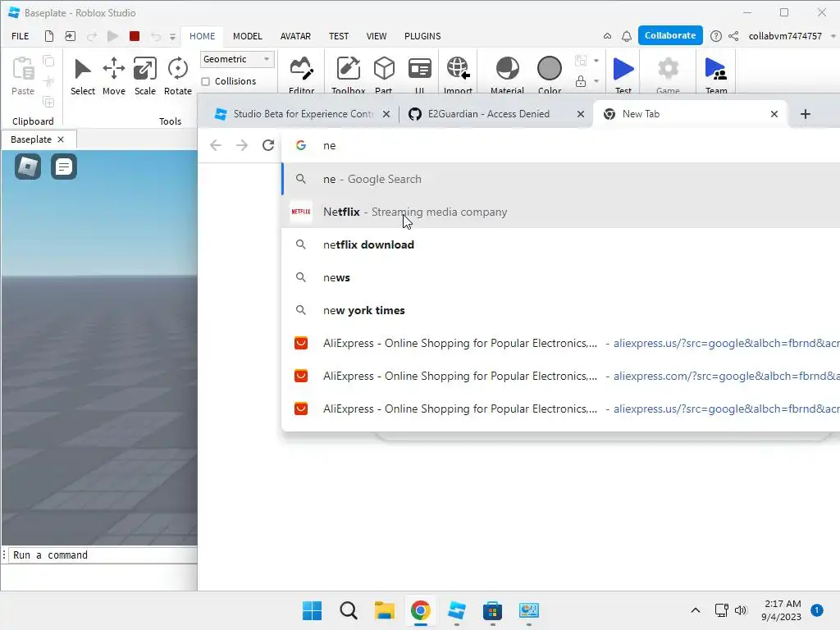Open the VIEW ribbon tab

coord(376,36)
